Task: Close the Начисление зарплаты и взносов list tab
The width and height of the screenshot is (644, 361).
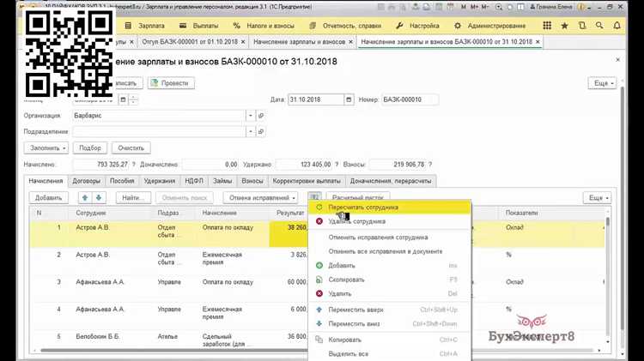Action: (350, 42)
